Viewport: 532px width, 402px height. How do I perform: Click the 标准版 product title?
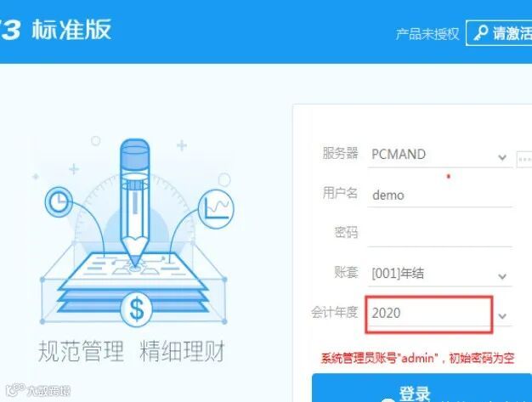[71, 30]
